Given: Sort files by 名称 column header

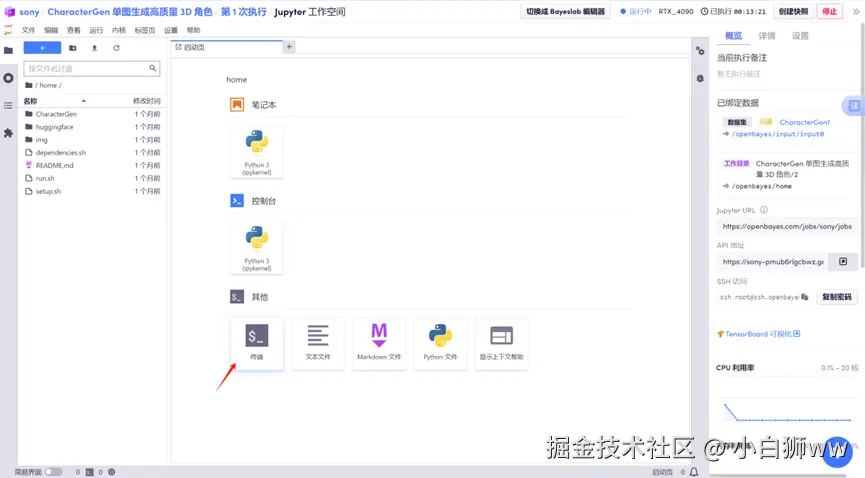Looking at the screenshot, I should pos(30,101).
